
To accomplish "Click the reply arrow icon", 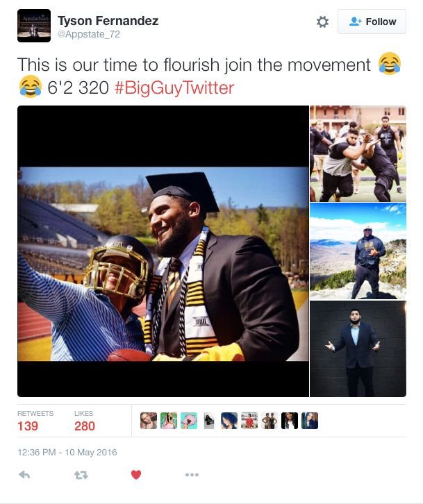I will click(24, 475).
